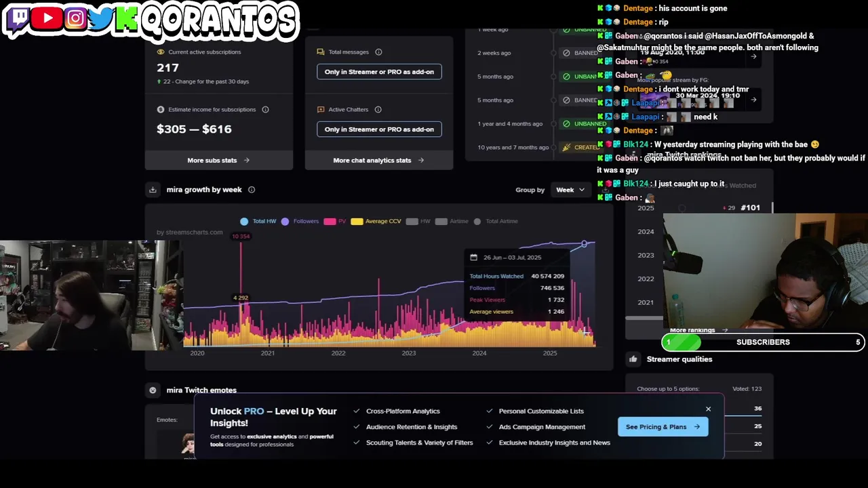Click the by streamscharts.com chart credit
This screenshot has width=868, height=488.
coord(189,232)
